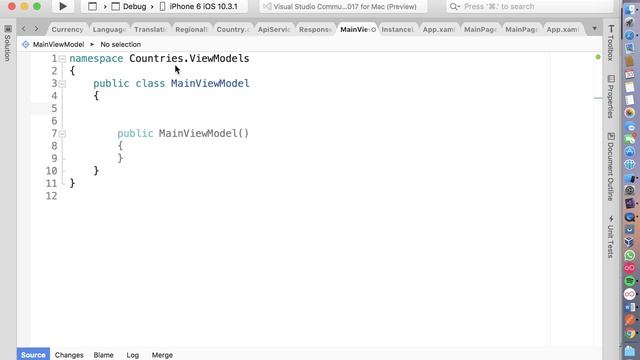Open App Store from the dock
Image resolution: width=640 pixels, height=360 pixels.
tap(630, 151)
